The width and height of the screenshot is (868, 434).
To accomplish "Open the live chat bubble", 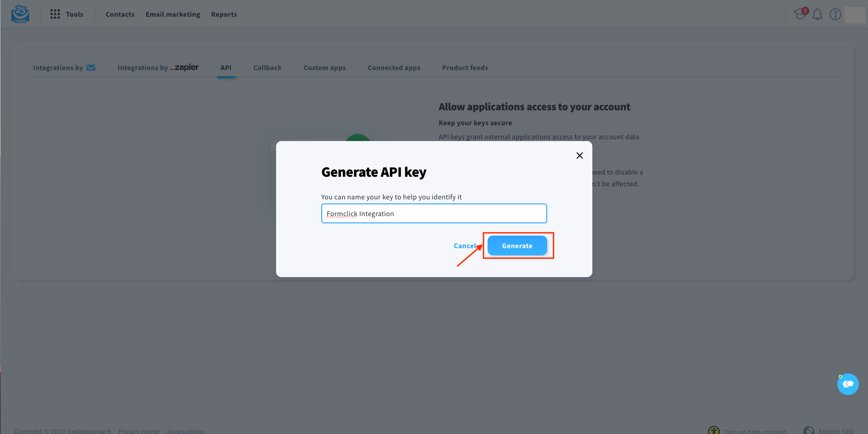I will (848, 384).
